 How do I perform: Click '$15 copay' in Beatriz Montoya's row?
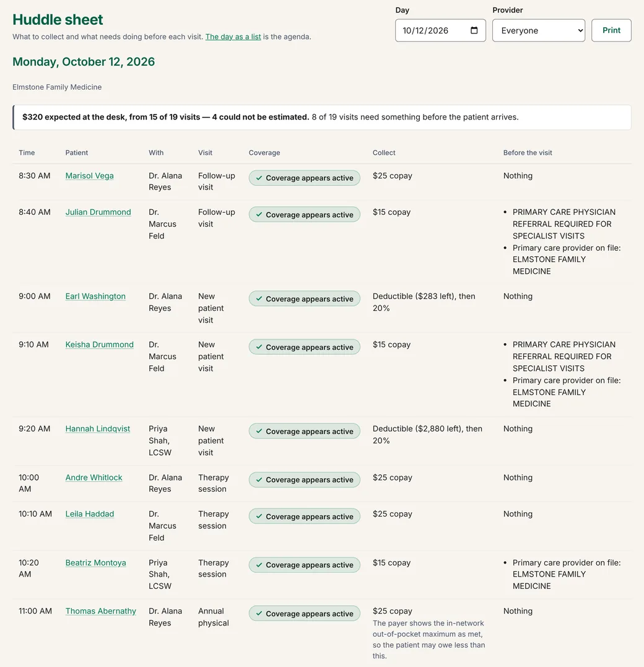coord(392,563)
